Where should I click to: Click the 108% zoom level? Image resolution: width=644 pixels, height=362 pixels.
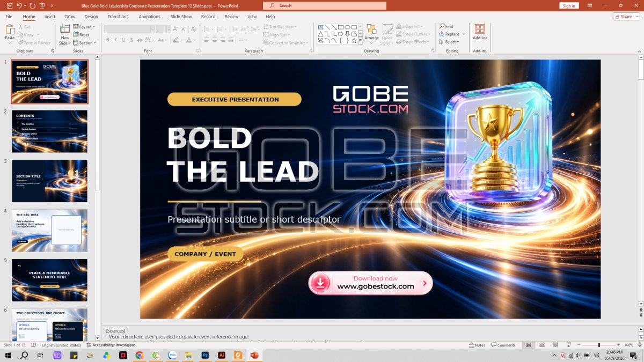point(628,345)
